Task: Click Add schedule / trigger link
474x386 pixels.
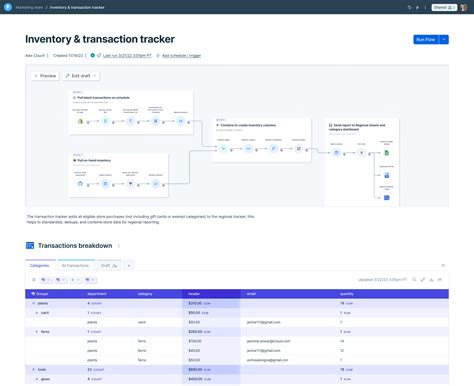Action: 181,56
